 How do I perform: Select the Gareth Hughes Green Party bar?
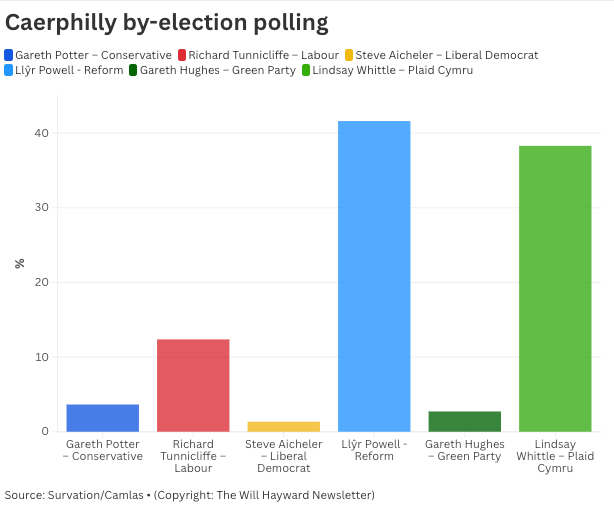(464, 422)
